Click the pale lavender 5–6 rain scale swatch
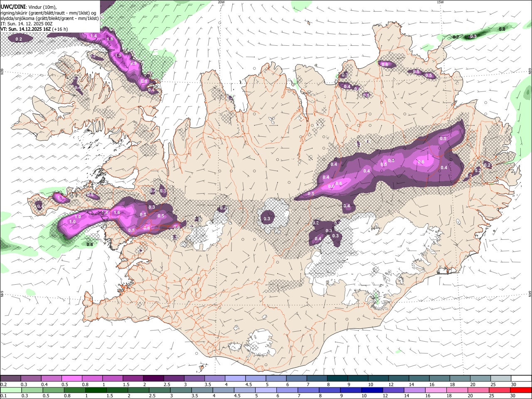The image size is (532, 399). [266, 390]
